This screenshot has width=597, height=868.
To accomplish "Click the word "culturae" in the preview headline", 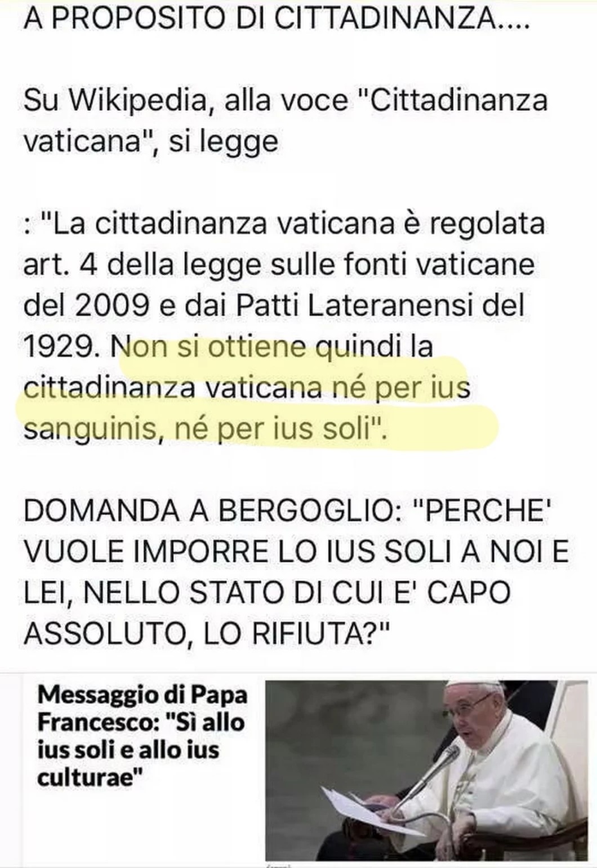I will pyautogui.click(x=88, y=777).
